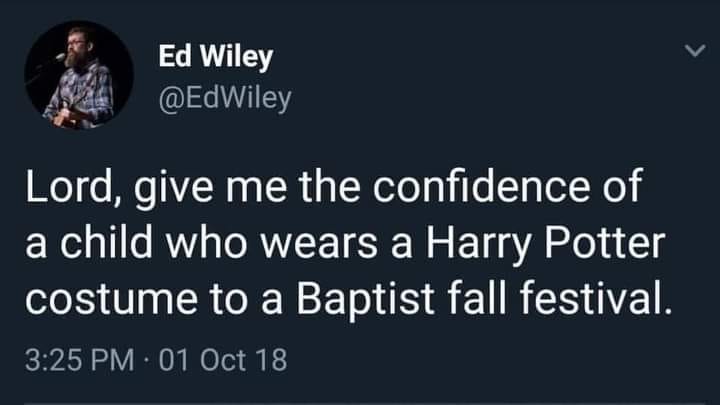The height and width of the screenshot is (405, 720).
Task: Click the 3:25 PM time in the timestamp
Action: pos(90,360)
